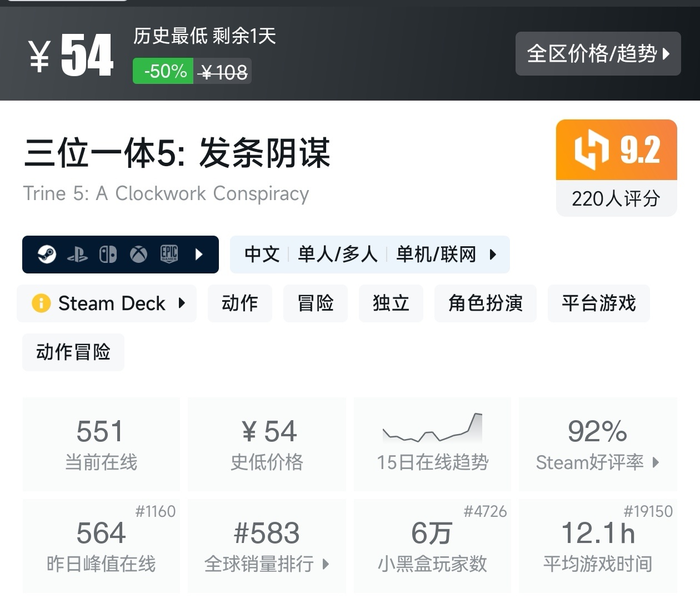Click the Xbox platform icon

pos(138,255)
